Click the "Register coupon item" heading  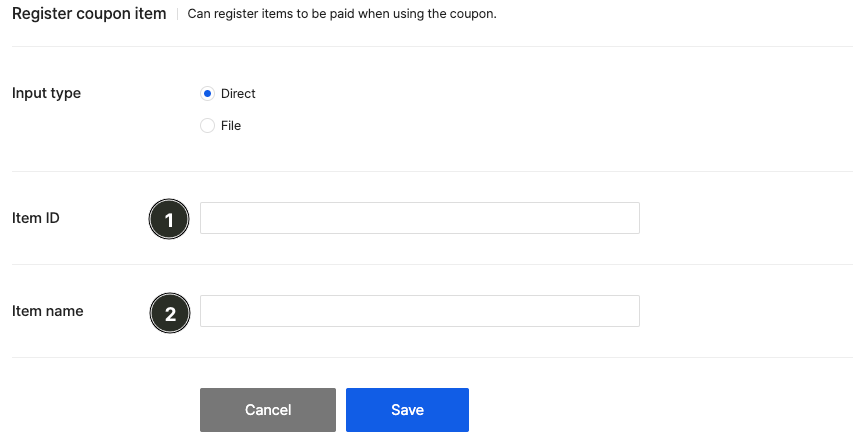[x=89, y=14]
